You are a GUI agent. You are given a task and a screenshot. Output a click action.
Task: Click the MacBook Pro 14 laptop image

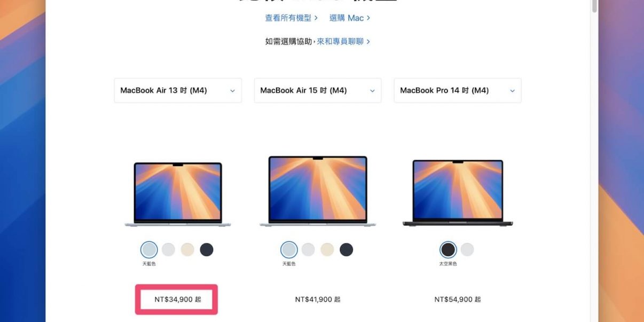(x=458, y=193)
